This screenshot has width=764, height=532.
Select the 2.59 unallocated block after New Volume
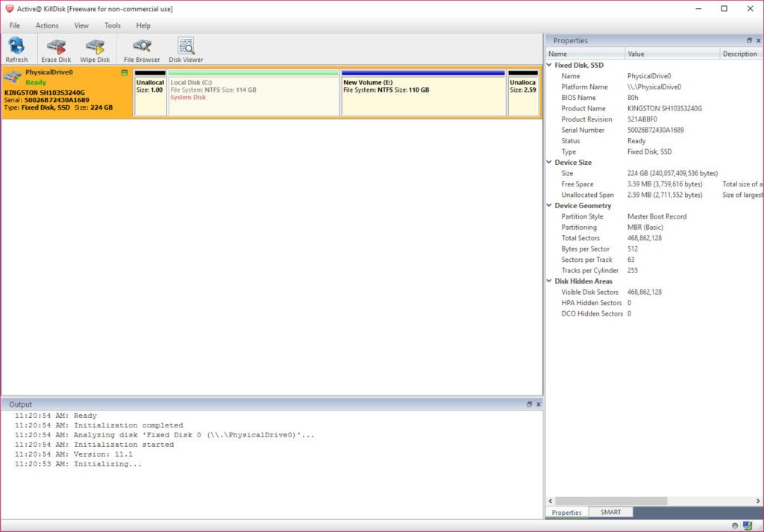pyautogui.click(x=523, y=93)
